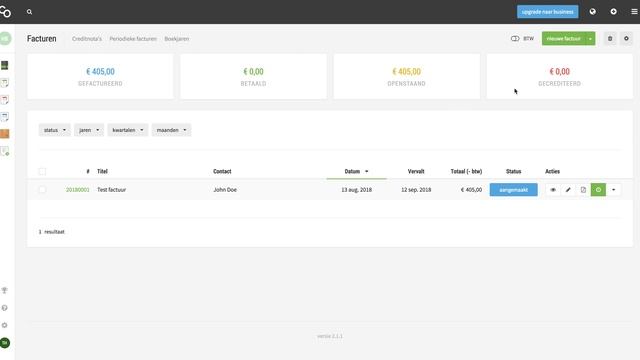Click the version number in the footer
Viewport: 640px width, 360px height.
[330, 336]
